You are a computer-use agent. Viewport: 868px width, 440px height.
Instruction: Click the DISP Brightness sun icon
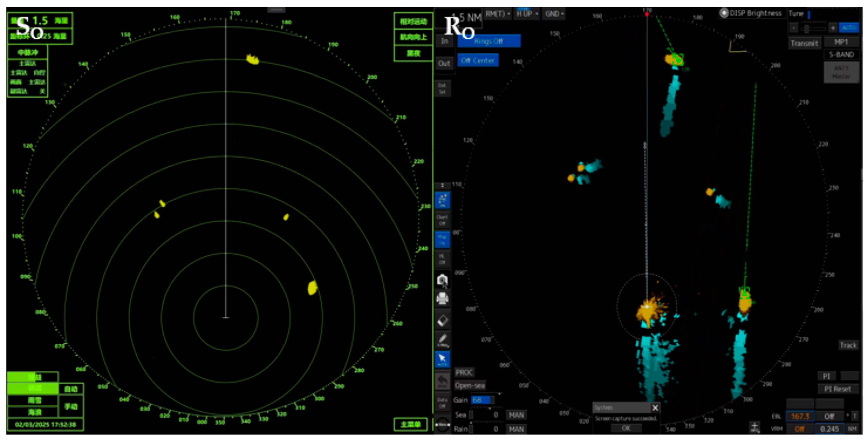coord(724,13)
